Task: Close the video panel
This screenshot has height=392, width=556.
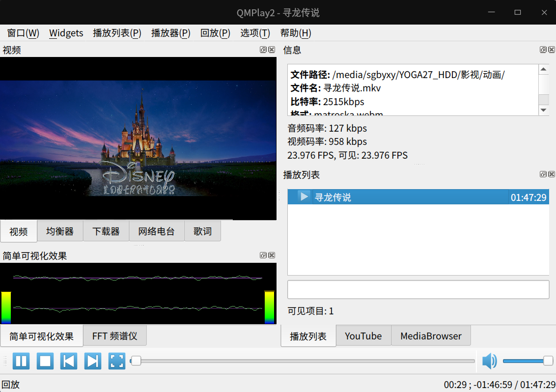Action: [272, 50]
